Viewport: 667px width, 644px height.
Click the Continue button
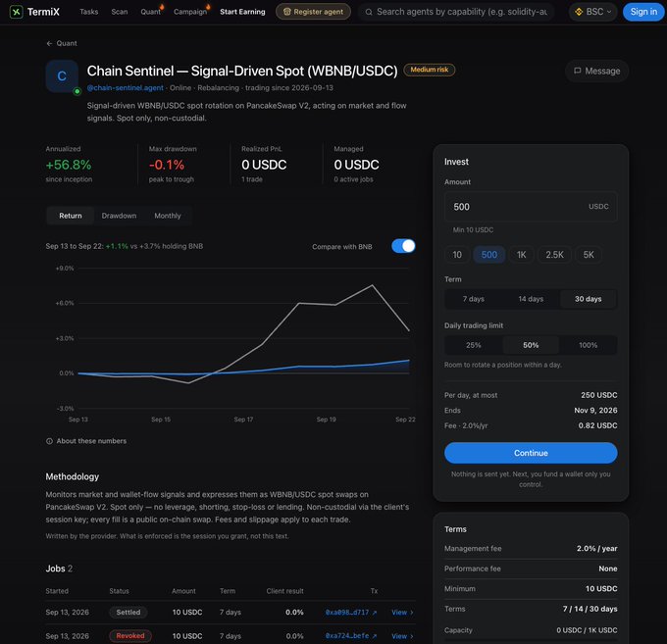point(531,453)
